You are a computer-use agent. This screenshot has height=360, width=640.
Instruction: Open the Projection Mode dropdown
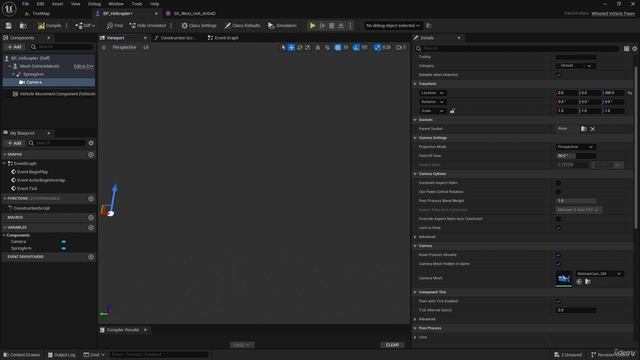click(576, 147)
